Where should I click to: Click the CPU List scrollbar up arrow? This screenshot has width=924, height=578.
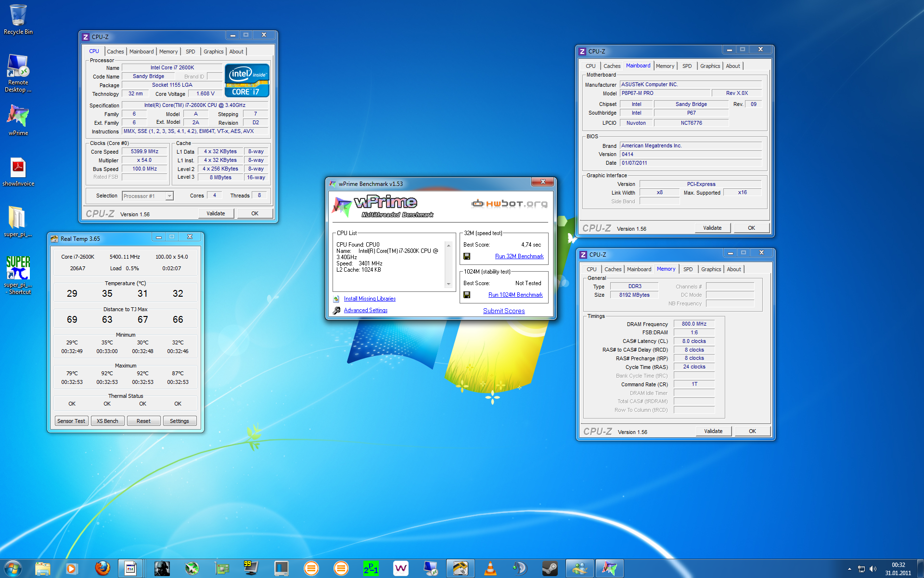click(449, 246)
